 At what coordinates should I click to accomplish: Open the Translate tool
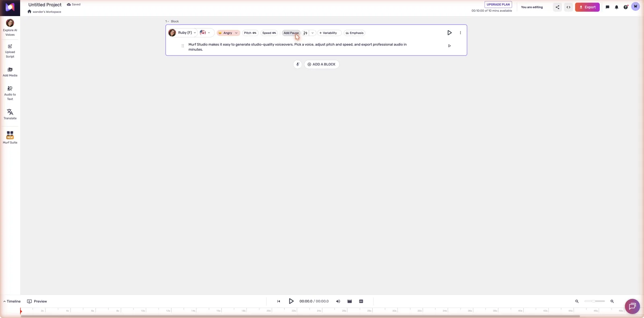pyautogui.click(x=10, y=114)
